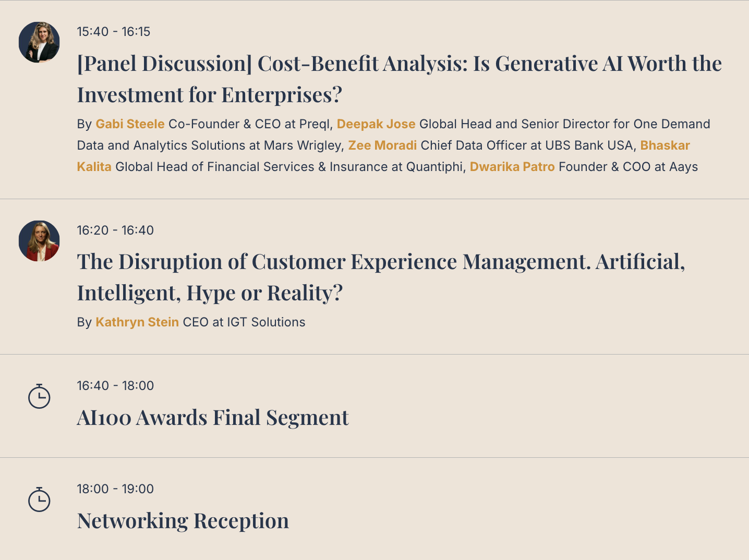Click clock icon beside Networking Reception

pyautogui.click(x=39, y=500)
